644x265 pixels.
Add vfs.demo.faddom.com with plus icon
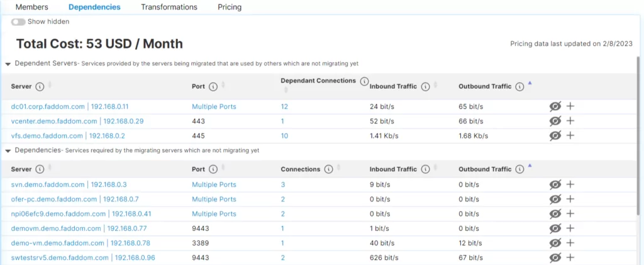(570, 136)
